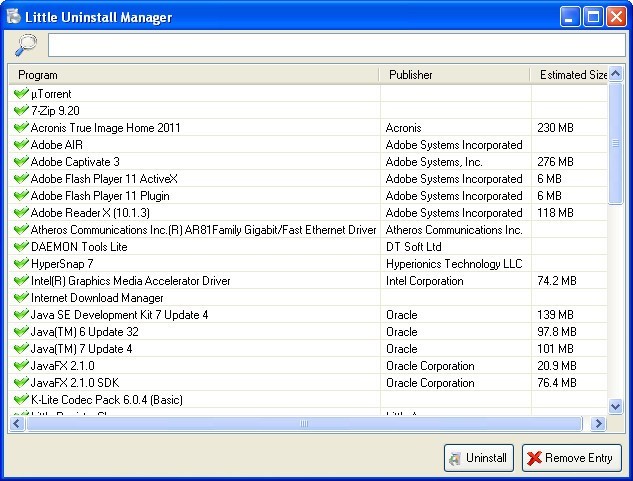The width and height of the screenshot is (633, 481).
Task: Click the green check icon beside 7-Zip 9.20
Action: pyautogui.click(x=21, y=111)
